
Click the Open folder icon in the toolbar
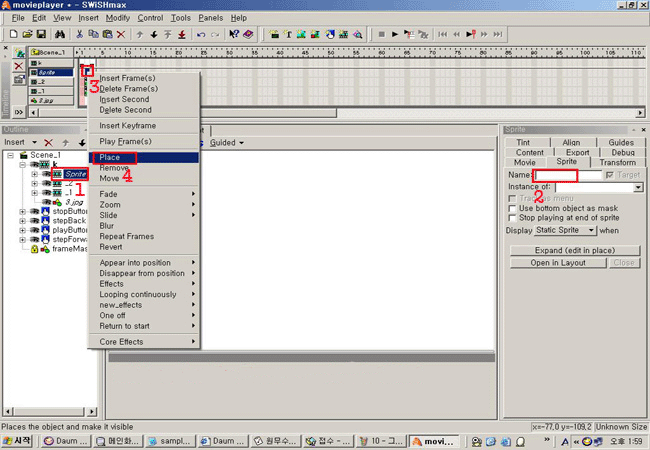[x=27, y=34]
